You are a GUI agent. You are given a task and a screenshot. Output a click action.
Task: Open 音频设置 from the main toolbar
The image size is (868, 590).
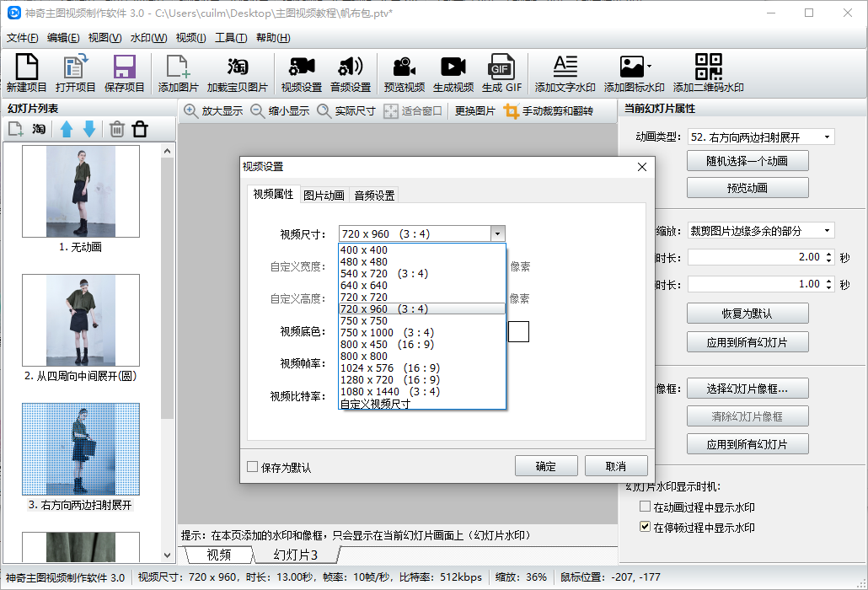pyautogui.click(x=351, y=72)
